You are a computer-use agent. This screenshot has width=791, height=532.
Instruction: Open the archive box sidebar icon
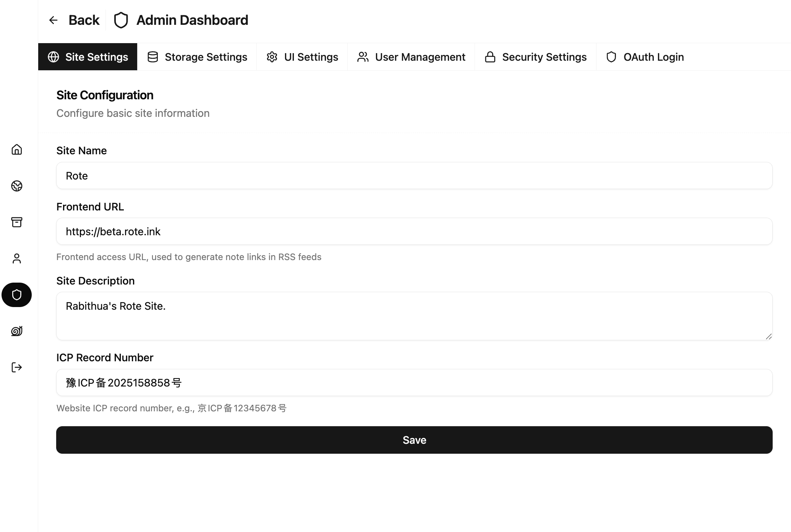pos(17,222)
